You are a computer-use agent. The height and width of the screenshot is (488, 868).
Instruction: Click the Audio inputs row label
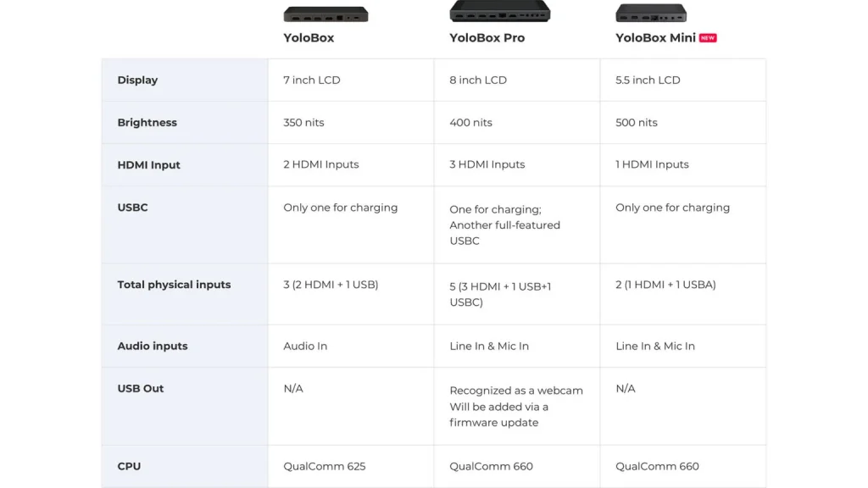point(153,346)
